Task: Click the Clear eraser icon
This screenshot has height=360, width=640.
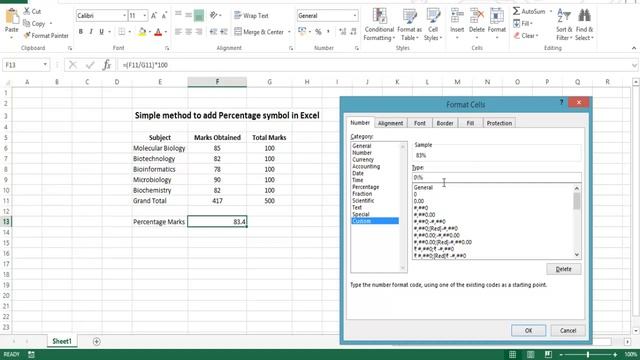Action: point(517,36)
